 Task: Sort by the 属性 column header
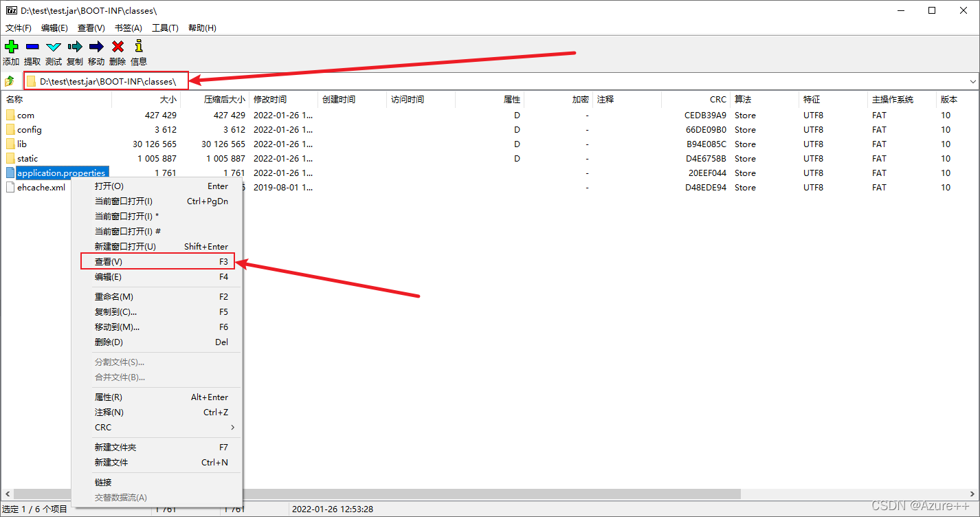click(x=489, y=100)
